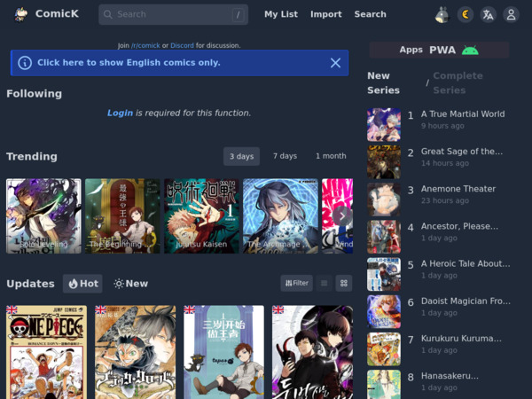
Task: Click the ComicK mascot logo icon
Action: click(20, 14)
